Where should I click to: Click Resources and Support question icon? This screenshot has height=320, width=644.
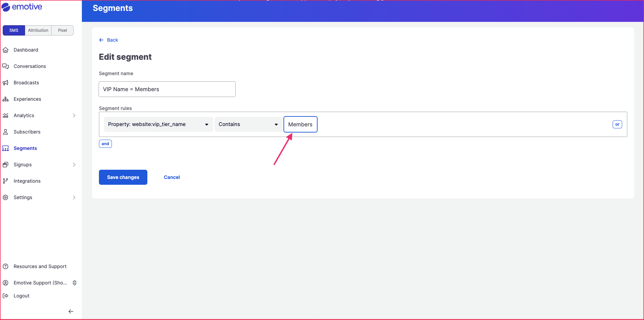5,266
